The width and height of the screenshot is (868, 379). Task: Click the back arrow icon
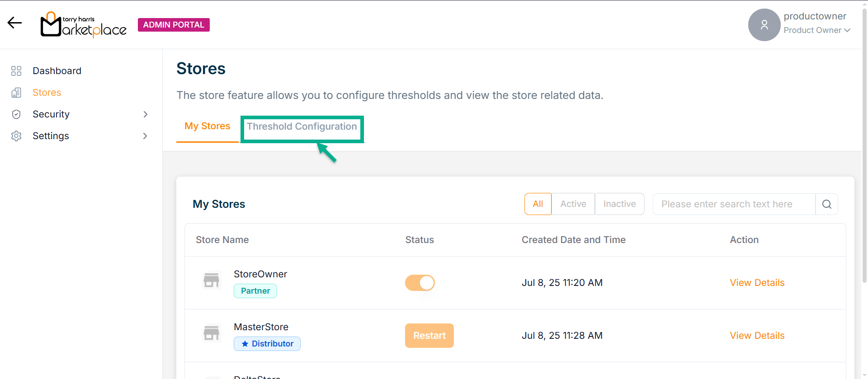pos(14,23)
